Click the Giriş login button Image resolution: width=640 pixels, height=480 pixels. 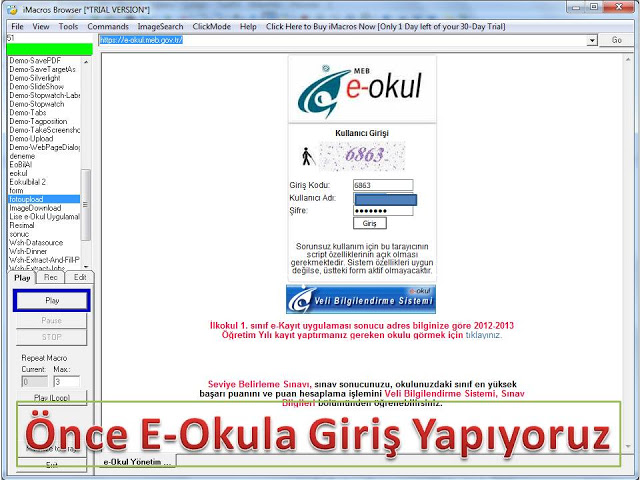coord(369,223)
